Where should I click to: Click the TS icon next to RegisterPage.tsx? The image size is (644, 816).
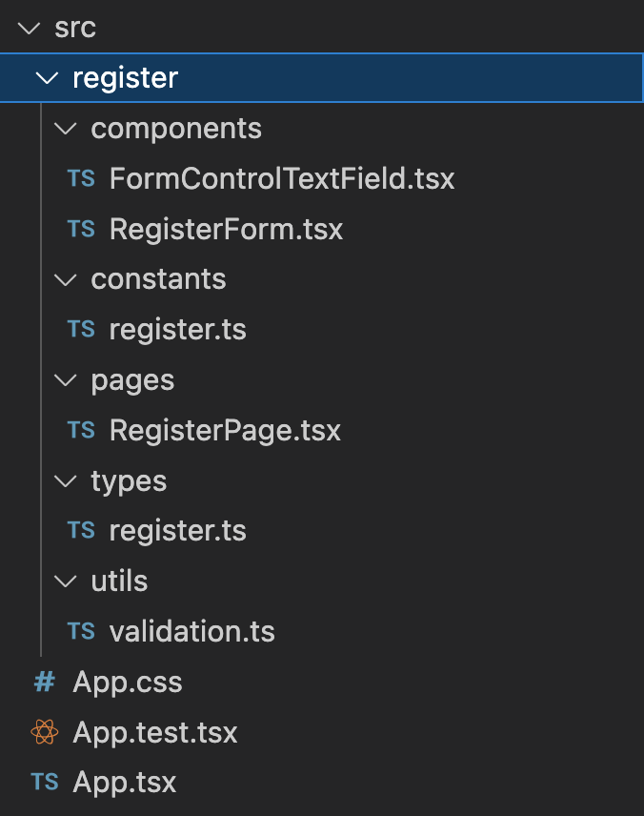(82, 430)
